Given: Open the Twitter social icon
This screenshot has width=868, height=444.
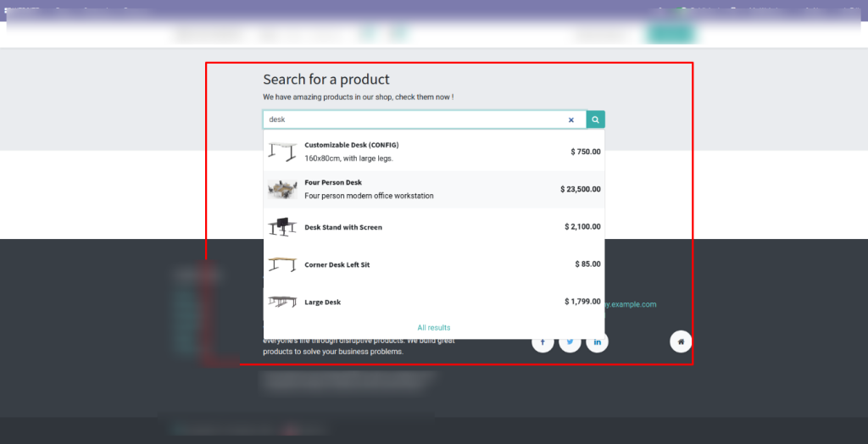Looking at the screenshot, I should 570,342.
